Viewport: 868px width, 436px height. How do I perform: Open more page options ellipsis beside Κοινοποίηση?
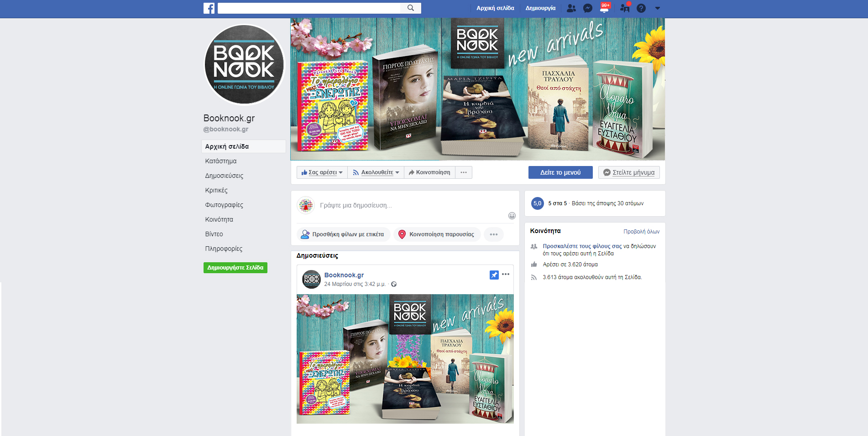[x=464, y=172]
